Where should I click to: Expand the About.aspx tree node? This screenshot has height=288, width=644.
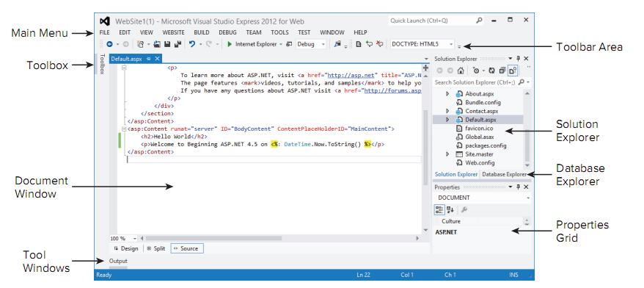(x=447, y=94)
